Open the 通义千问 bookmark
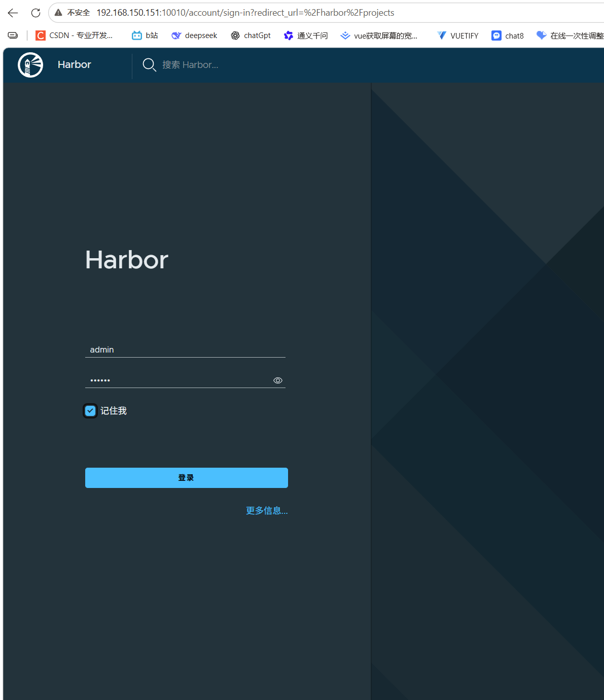The width and height of the screenshot is (604, 700). click(306, 36)
